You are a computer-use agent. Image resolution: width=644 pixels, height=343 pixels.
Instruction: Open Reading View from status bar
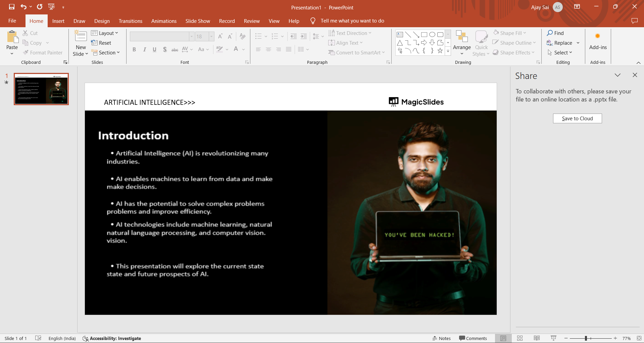(537, 338)
